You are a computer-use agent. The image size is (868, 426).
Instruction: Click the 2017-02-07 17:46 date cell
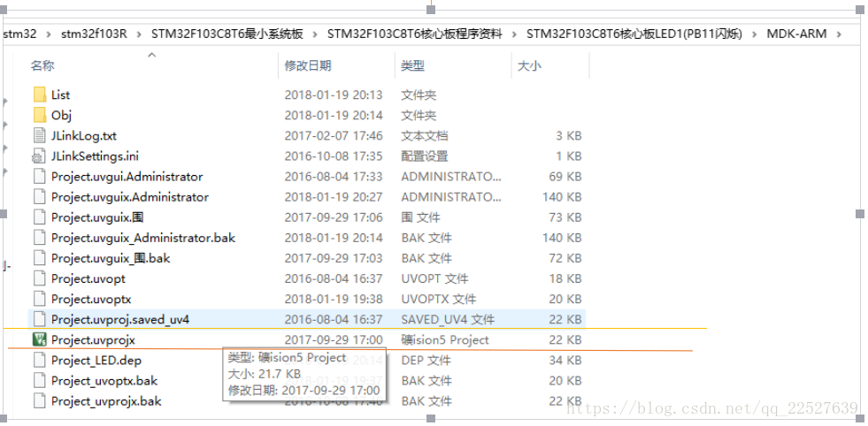tap(334, 135)
